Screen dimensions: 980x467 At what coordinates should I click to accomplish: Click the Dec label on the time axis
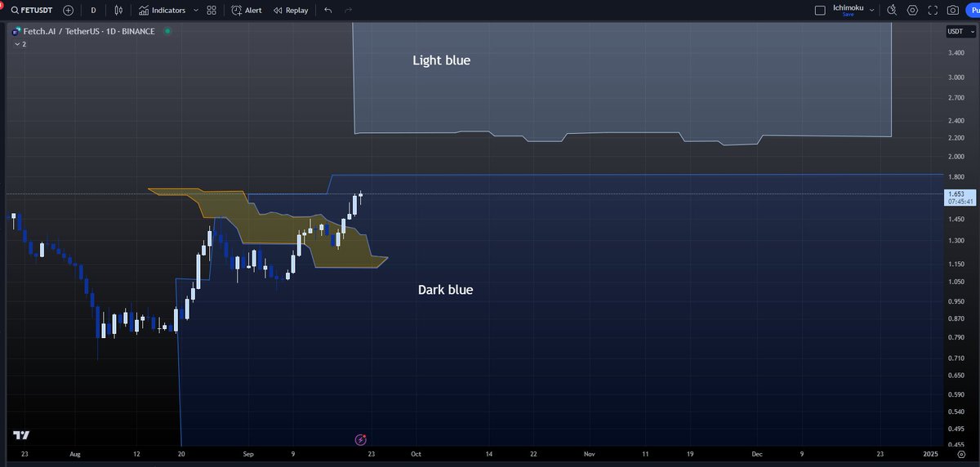(757, 452)
